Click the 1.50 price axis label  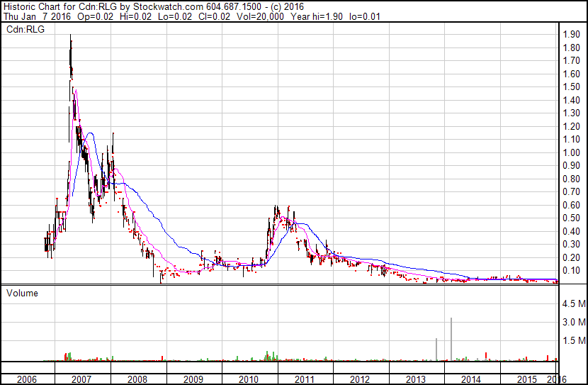(x=572, y=87)
